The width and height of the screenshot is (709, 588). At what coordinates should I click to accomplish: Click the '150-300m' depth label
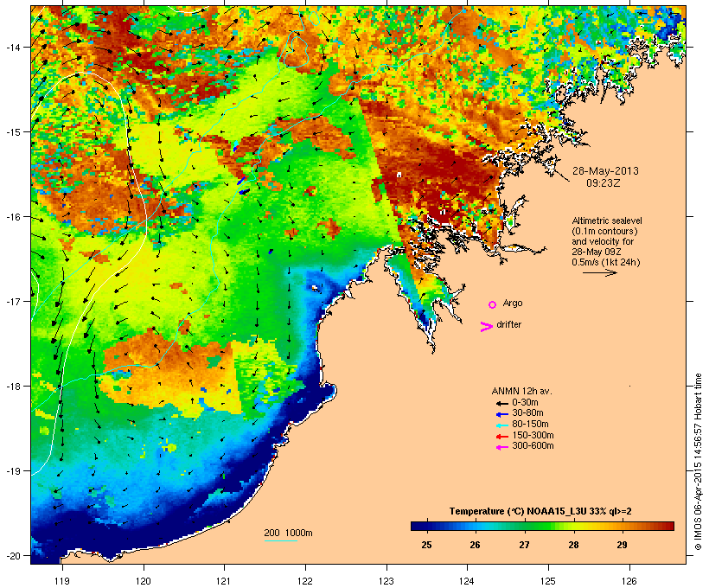tap(533, 435)
